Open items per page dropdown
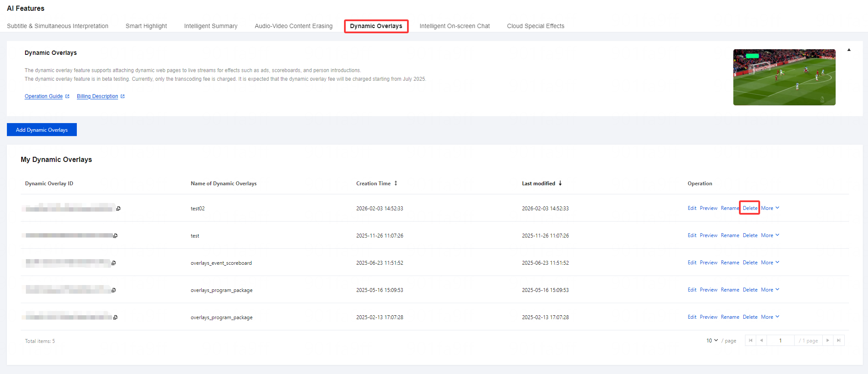Viewport: 868px width, 374px height. 712,341
